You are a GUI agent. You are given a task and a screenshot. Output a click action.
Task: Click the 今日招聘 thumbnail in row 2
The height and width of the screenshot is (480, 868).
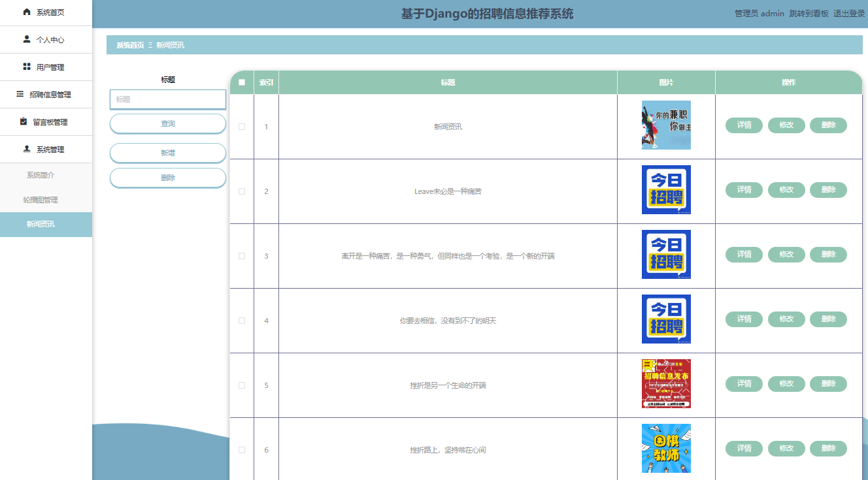click(x=666, y=190)
